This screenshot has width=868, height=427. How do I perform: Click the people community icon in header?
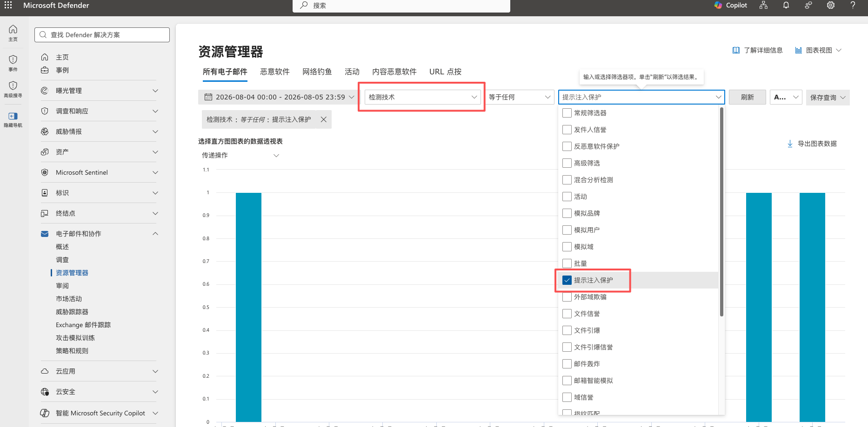pos(808,5)
